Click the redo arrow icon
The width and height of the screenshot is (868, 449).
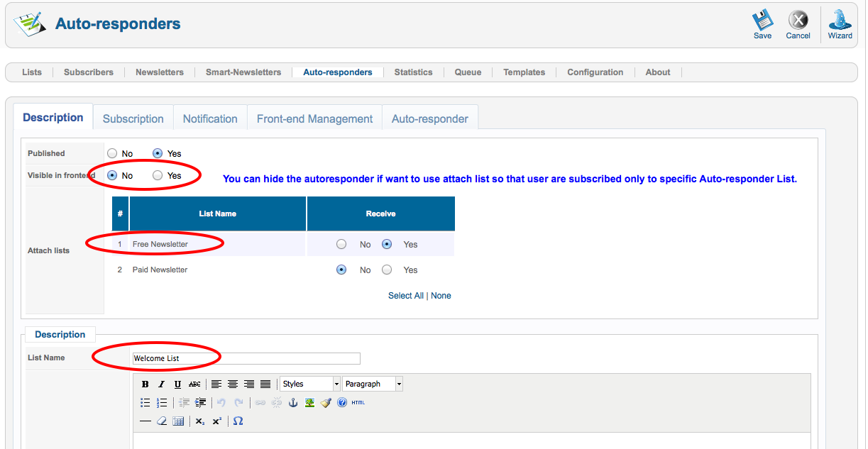coord(238,402)
